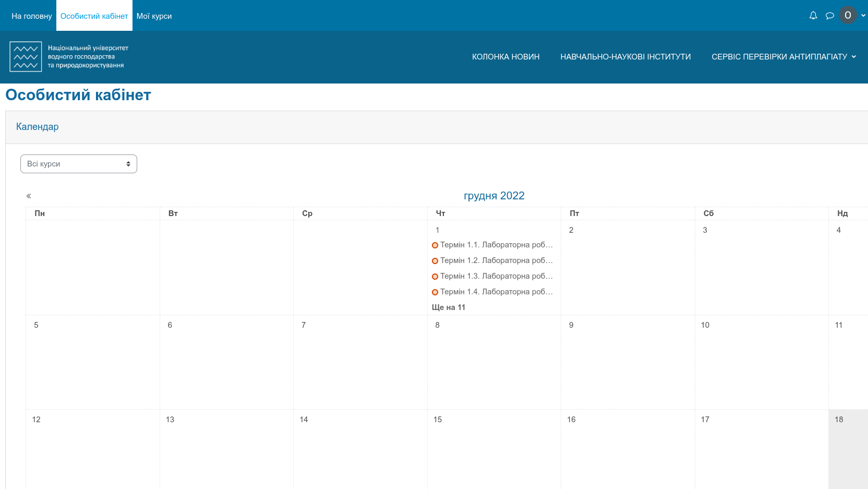Expand Сервіс перевірки антиплагіату menu
868x489 pixels.
pos(783,57)
